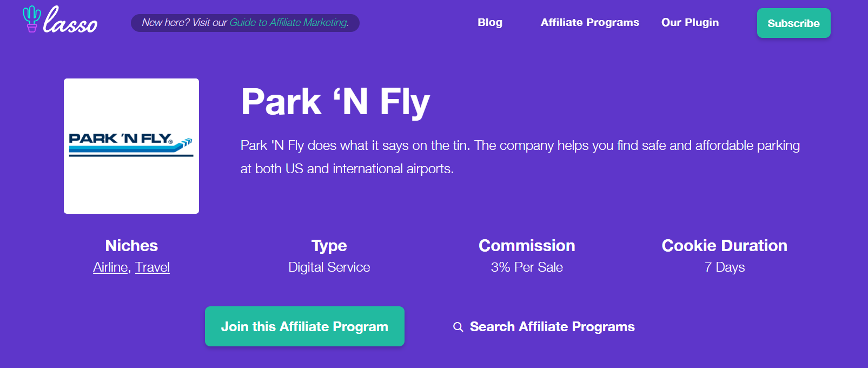Click the Park 'N Fly page heading

click(335, 102)
